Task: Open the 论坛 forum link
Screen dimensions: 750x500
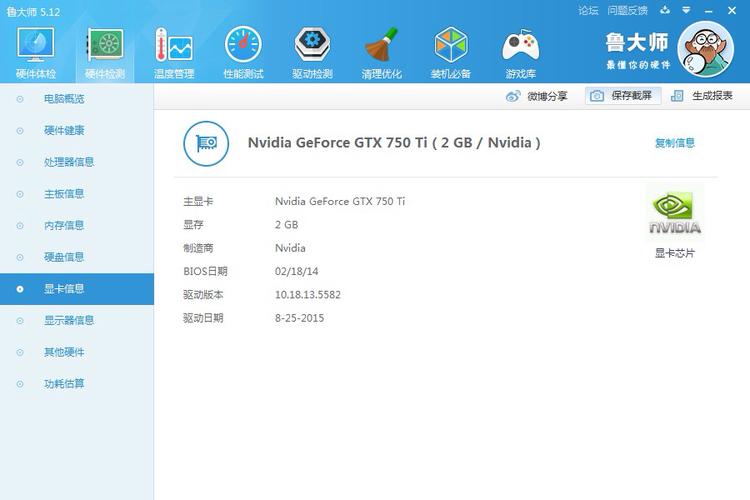Action: [x=588, y=10]
